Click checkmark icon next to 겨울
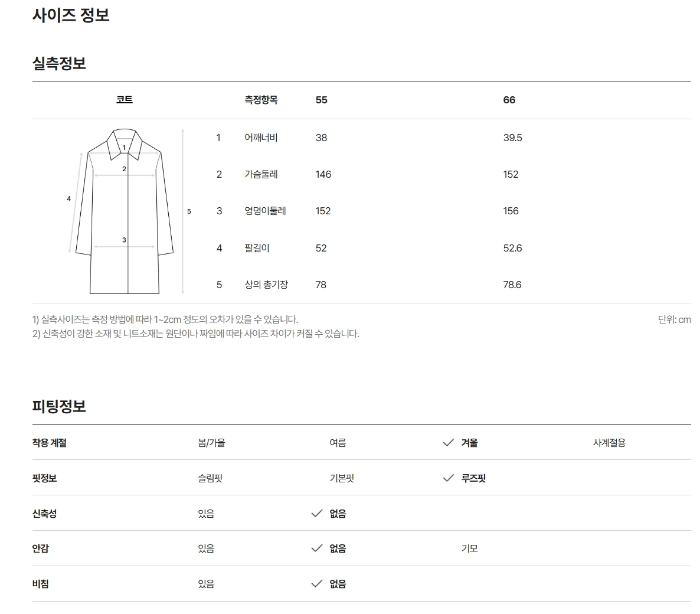Screen dimensions: 700x614 pyautogui.click(x=448, y=443)
